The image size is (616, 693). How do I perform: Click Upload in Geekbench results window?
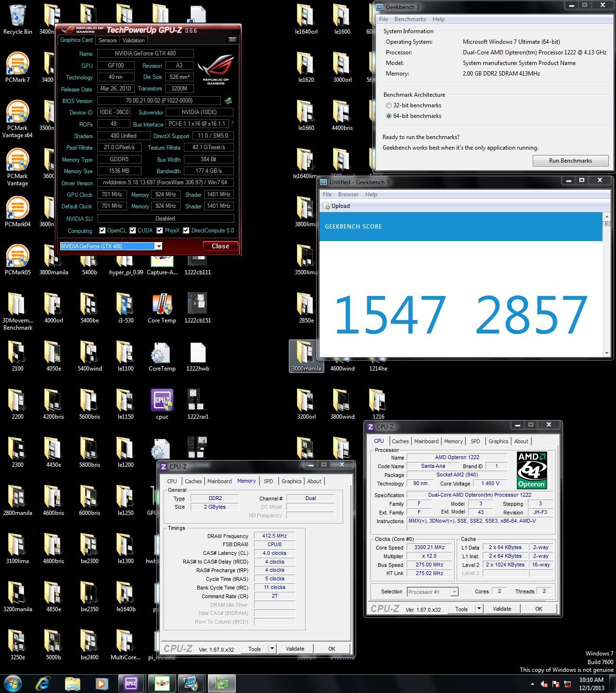tap(336, 206)
